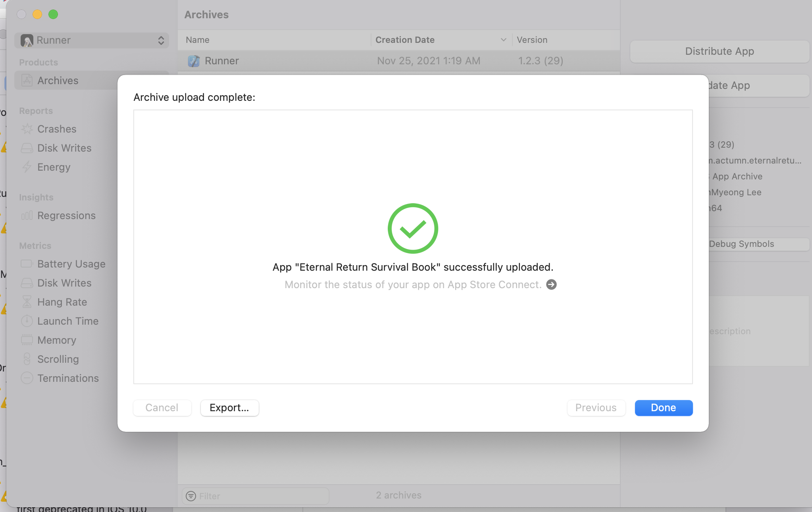
Task: Click the Terminations minus circle icon
Action: 27,378
